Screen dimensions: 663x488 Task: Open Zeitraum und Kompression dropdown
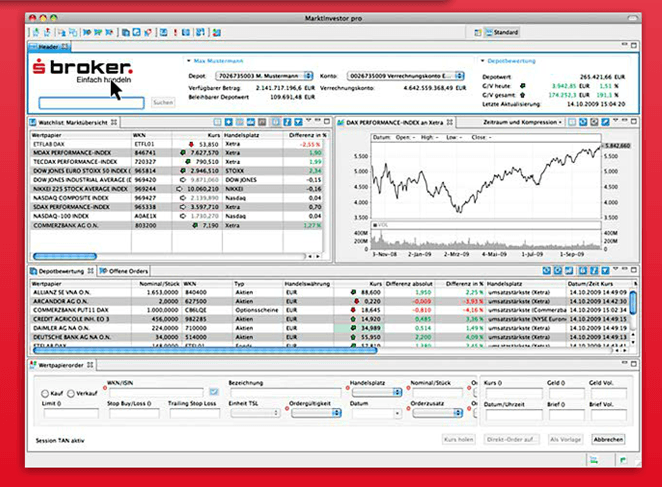click(522, 122)
